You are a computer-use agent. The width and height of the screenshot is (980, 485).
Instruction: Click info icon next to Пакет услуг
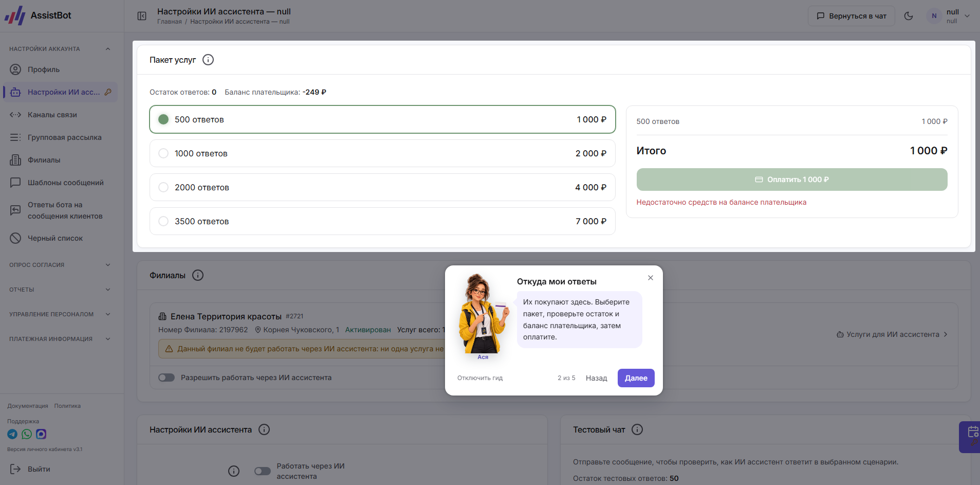click(x=208, y=60)
